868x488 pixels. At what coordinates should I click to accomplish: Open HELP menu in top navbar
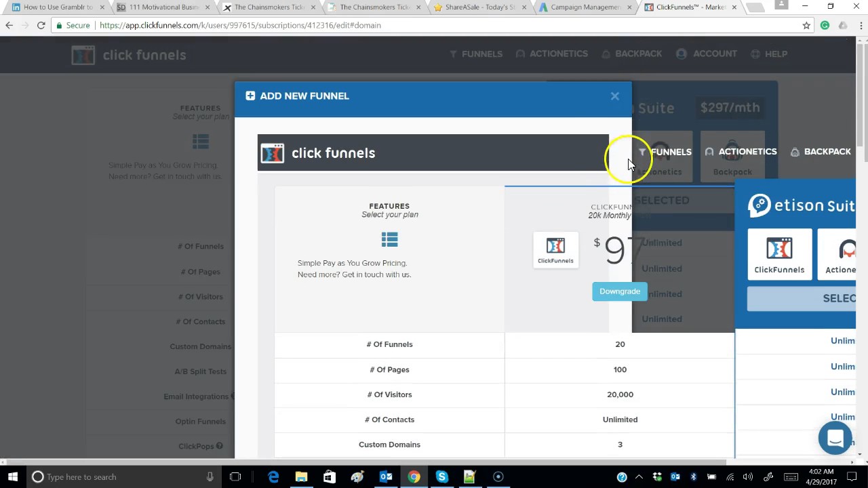[769, 54]
